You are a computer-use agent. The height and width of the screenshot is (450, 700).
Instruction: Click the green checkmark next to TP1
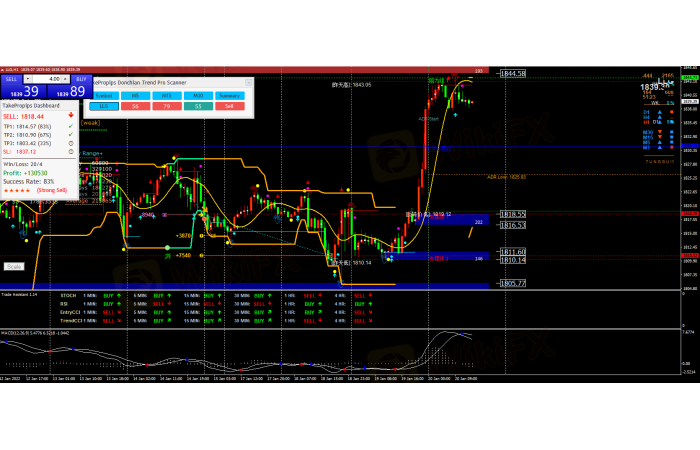coord(70,127)
